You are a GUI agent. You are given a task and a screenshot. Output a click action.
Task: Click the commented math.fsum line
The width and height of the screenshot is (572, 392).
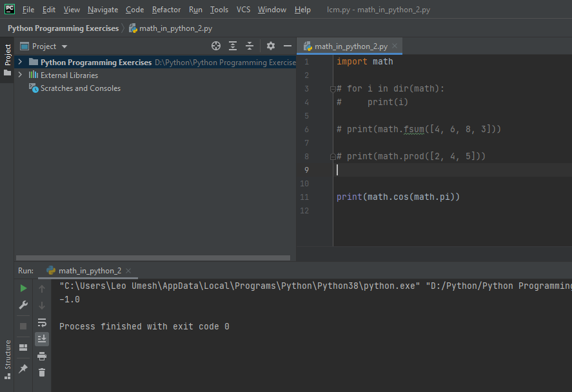(x=419, y=129)
